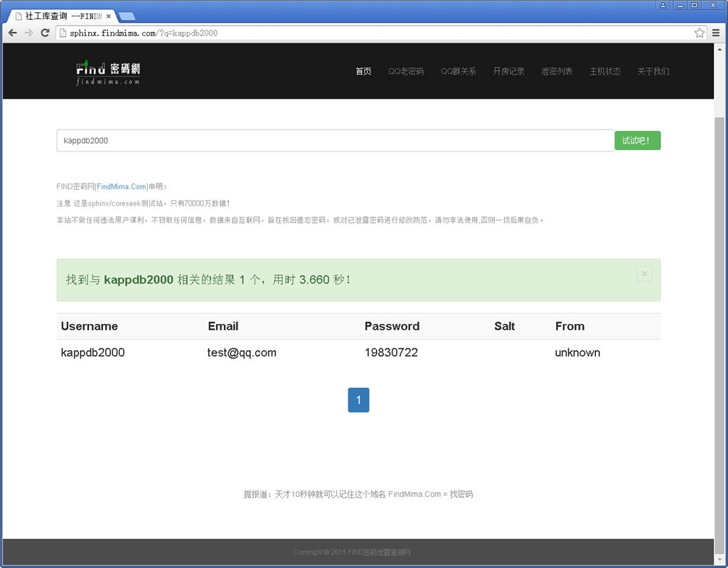Image resolution: width=728 pixels, height=568 pixels.
Task: Click the browser back arrow
Action: tap(13, 33)
